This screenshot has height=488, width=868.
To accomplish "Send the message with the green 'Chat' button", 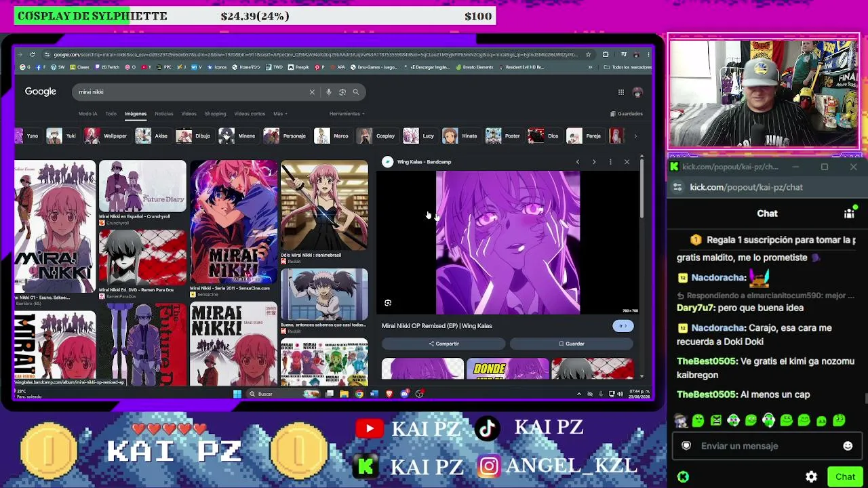I will [x=845, y=477].
